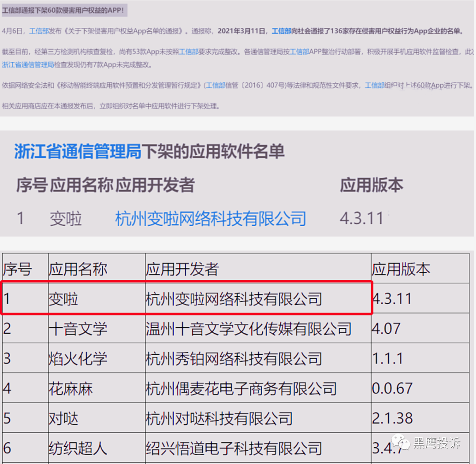Click the large heading 应用开发者 in the summary card

[x=155, y=185]
